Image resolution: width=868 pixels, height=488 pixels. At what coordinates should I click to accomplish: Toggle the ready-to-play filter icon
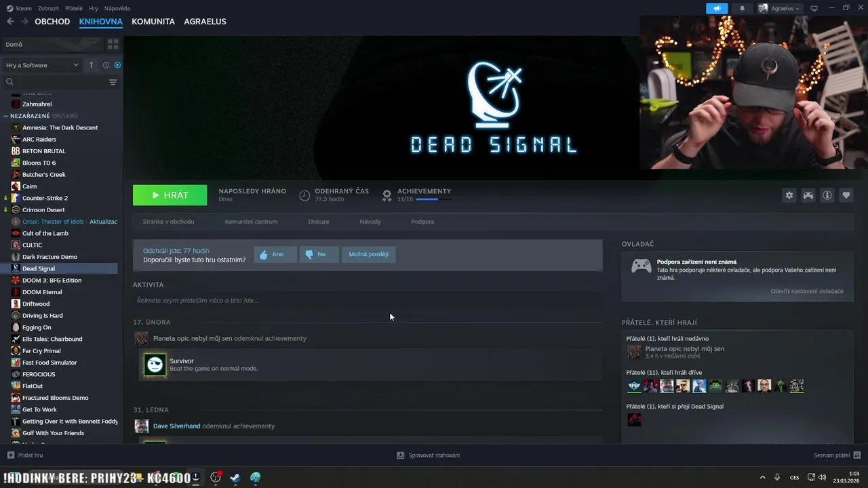tap(117, 65)
